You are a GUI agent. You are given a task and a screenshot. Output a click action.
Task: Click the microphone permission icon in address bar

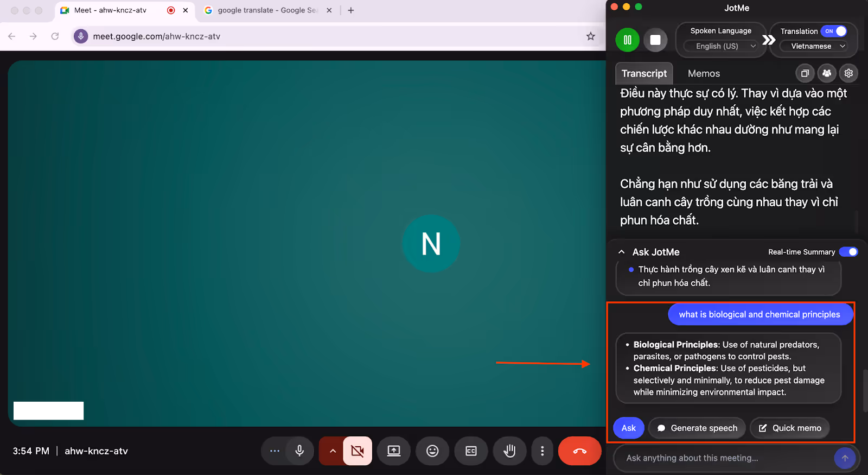click(x=81, y=36)
